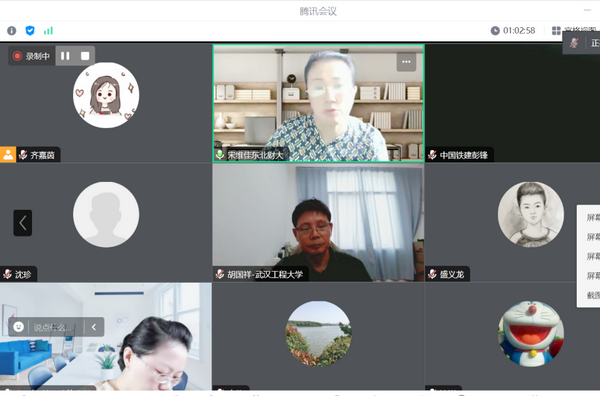This screenshot has width=600, height=396.
Task: Click the meeting timer clock icon
Action: click(495, 31)
